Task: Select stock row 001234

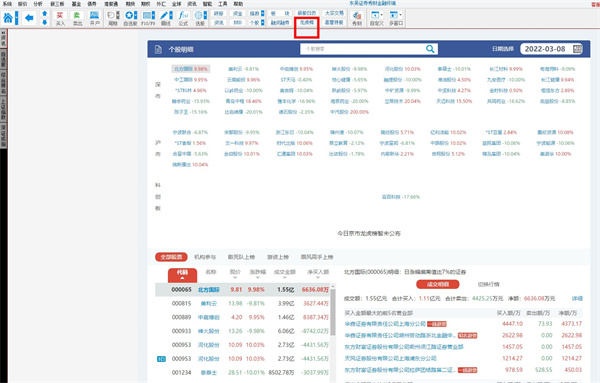Action: [x=243, y=372]
